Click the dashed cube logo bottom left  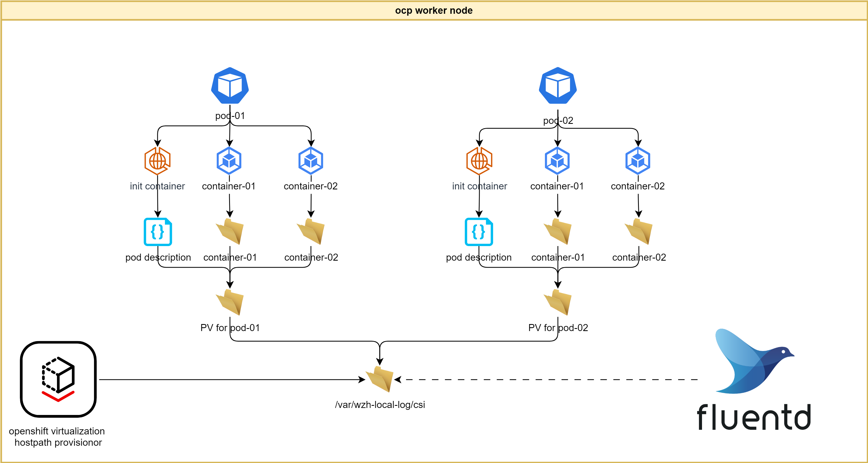point(58,379)
